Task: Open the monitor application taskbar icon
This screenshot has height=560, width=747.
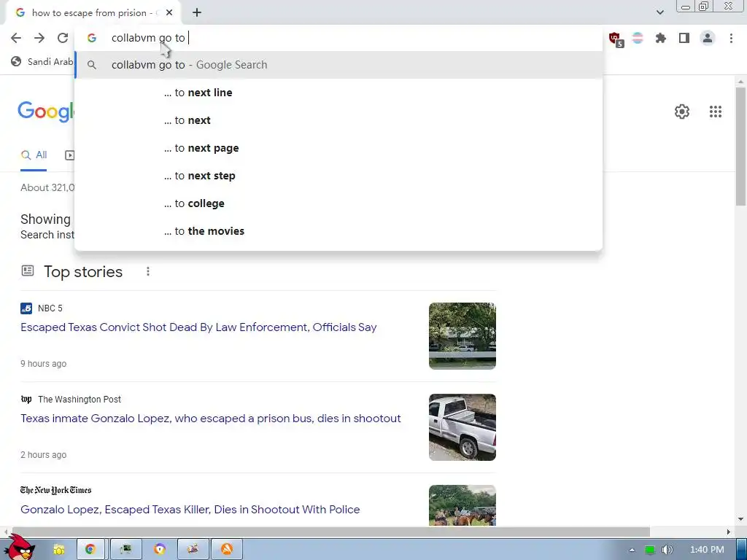Action: 125,550
